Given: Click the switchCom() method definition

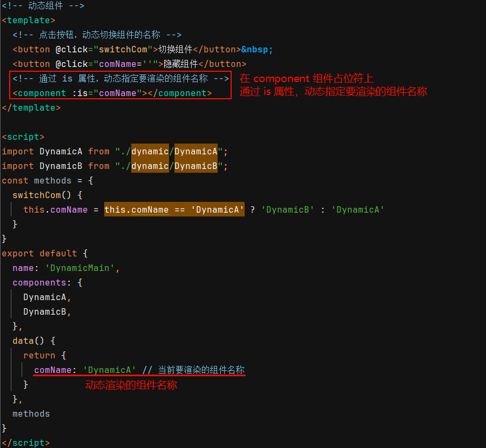Looking at the screenshot, I should tap(42, 195).
